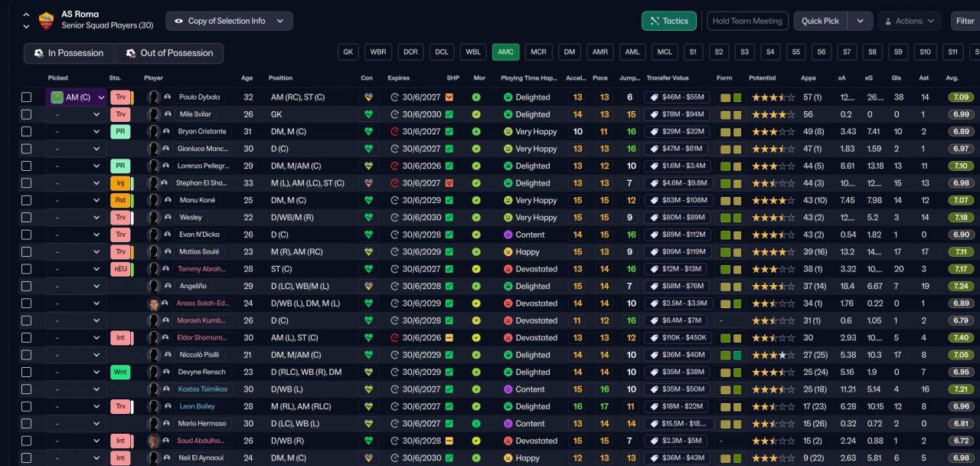Switch to the Out of Possession tab
This screenshot has height=466, width=980.
(x=169, y=53)
